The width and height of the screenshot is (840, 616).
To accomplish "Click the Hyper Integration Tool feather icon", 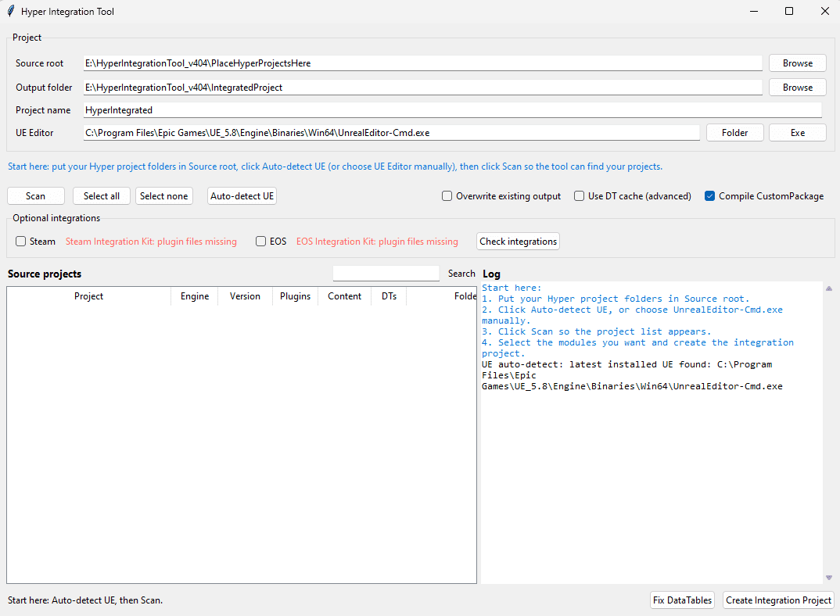I will pyautogui.click(x=11, y=11).
